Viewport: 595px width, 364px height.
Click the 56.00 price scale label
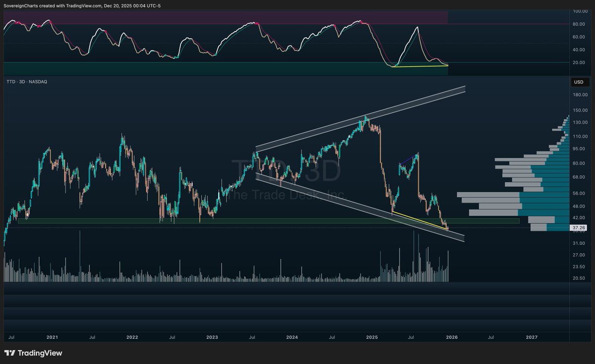tap(579, 193)
